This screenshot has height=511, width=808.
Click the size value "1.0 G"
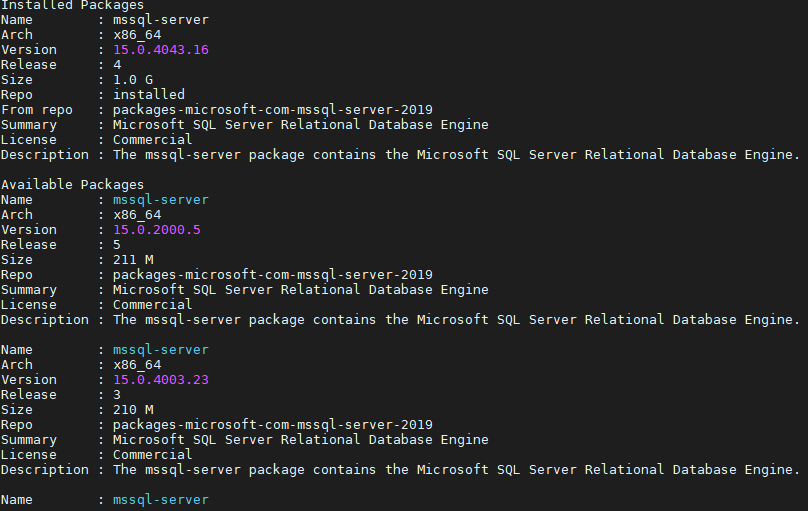click(131, 80)
